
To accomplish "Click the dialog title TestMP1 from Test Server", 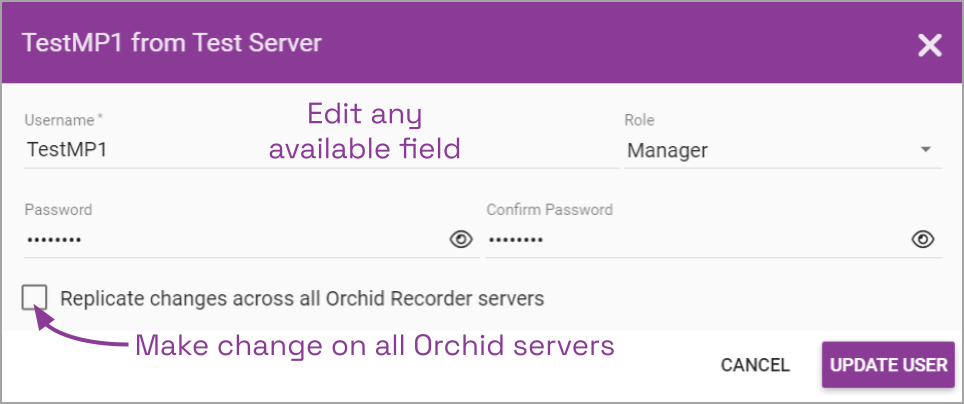I will click(x=172, y=43).
